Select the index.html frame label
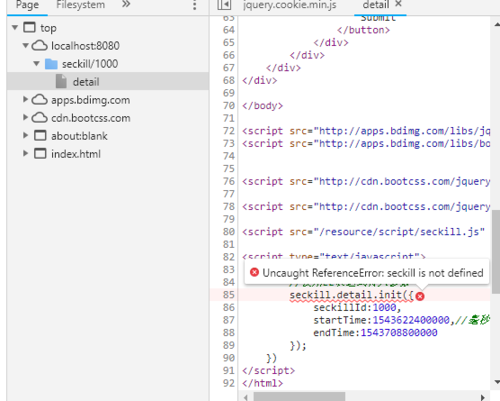 click(x=76, y=154)
